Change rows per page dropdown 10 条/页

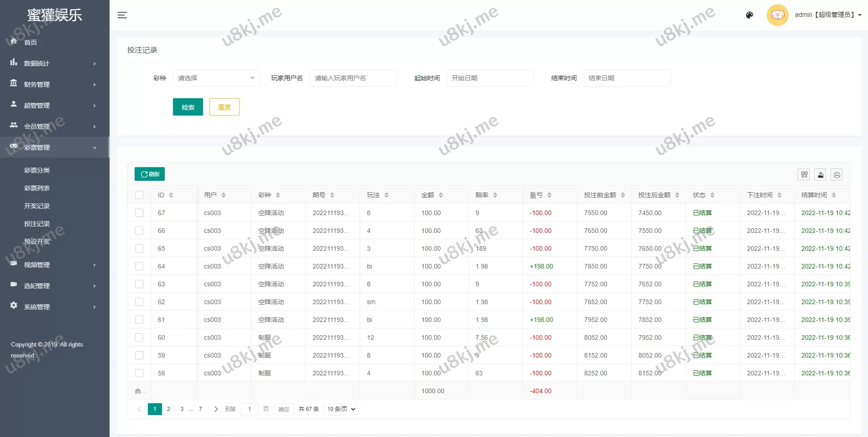(340, 409)
